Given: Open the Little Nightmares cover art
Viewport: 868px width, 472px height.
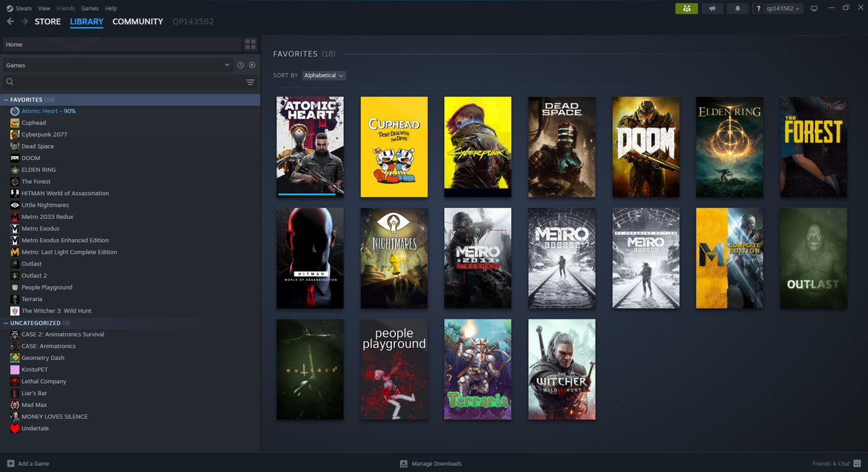Looking at the screenshot, I should 394,258.
